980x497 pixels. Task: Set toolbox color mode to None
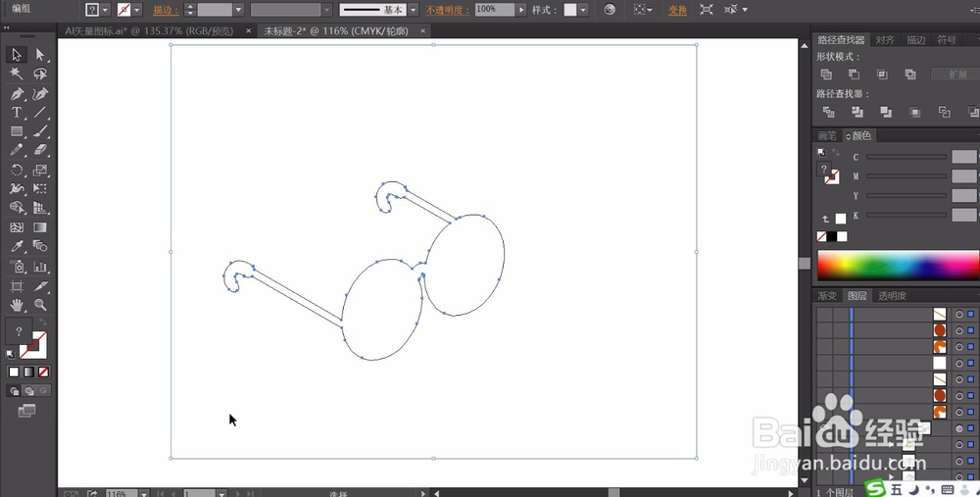[43, 372]
